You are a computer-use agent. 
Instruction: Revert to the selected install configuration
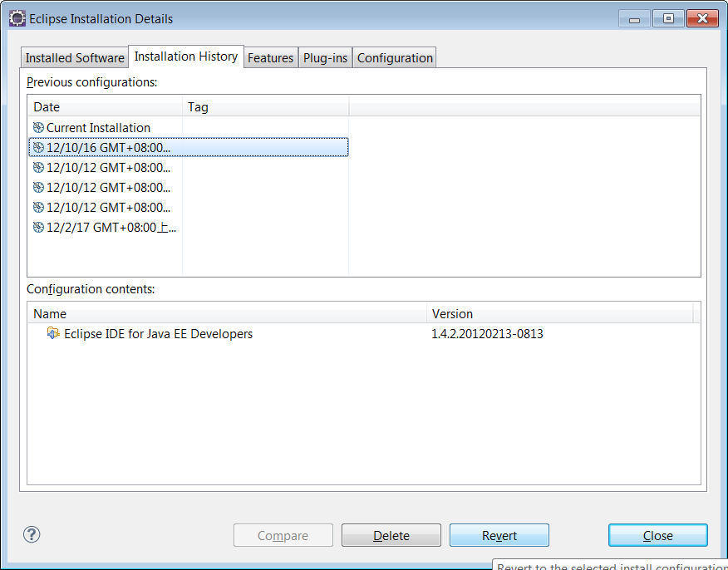tap(499, 536)
